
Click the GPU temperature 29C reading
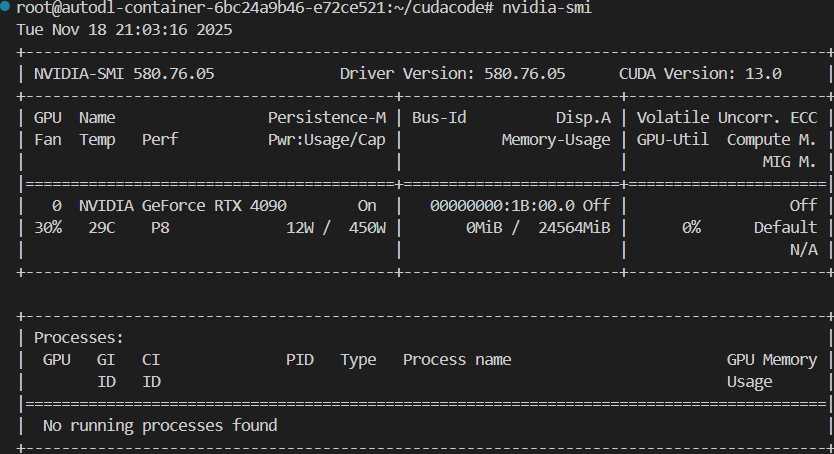point(101,227)
